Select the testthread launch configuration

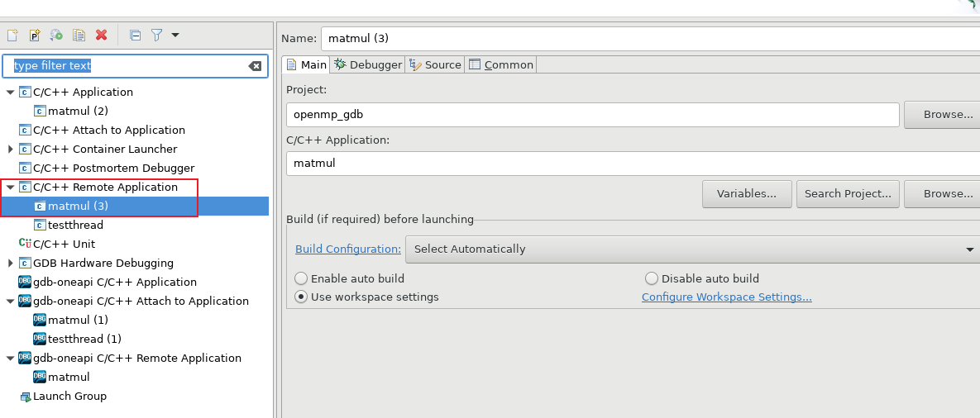(x=75, y=225)
